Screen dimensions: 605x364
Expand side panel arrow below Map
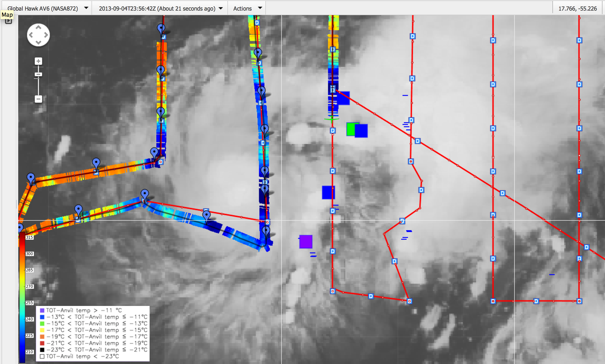click(x=9, y=21)
